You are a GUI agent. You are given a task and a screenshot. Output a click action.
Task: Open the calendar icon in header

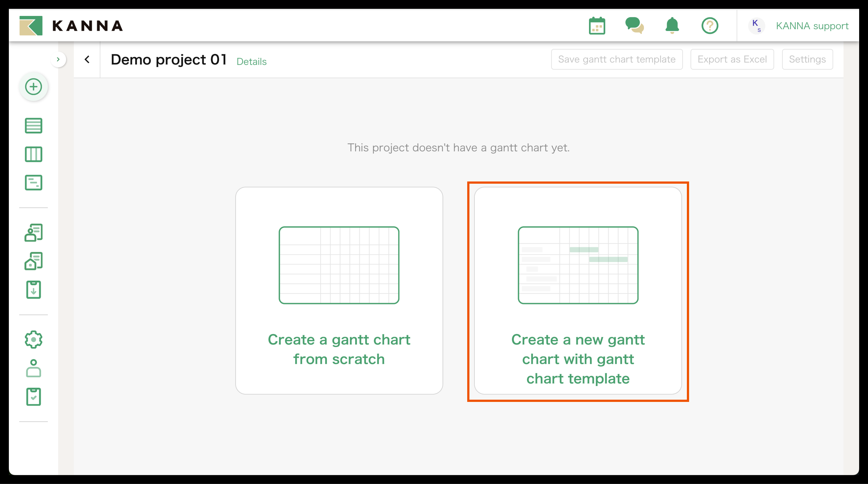click(597, 26)
